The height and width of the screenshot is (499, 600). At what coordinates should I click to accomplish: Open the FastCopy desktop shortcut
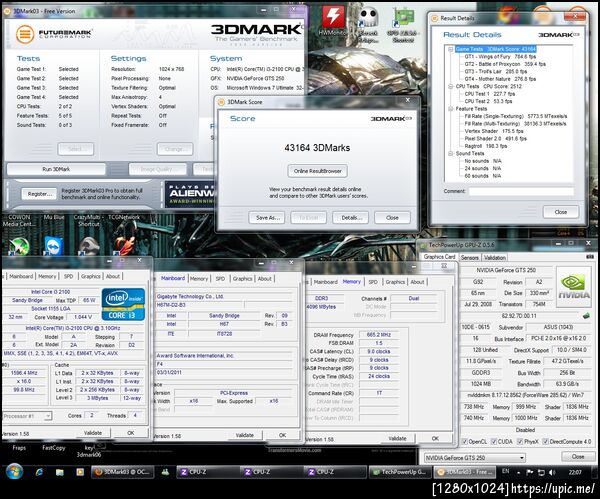pos(54,448)
